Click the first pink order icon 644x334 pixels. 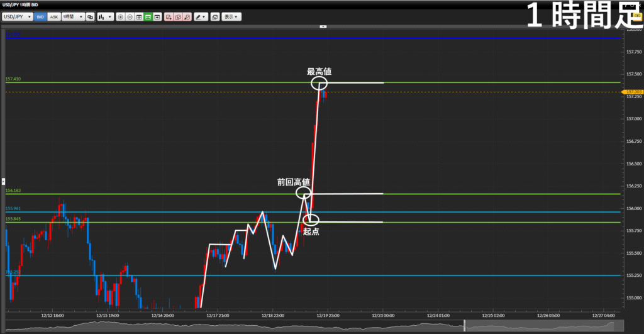169,16
